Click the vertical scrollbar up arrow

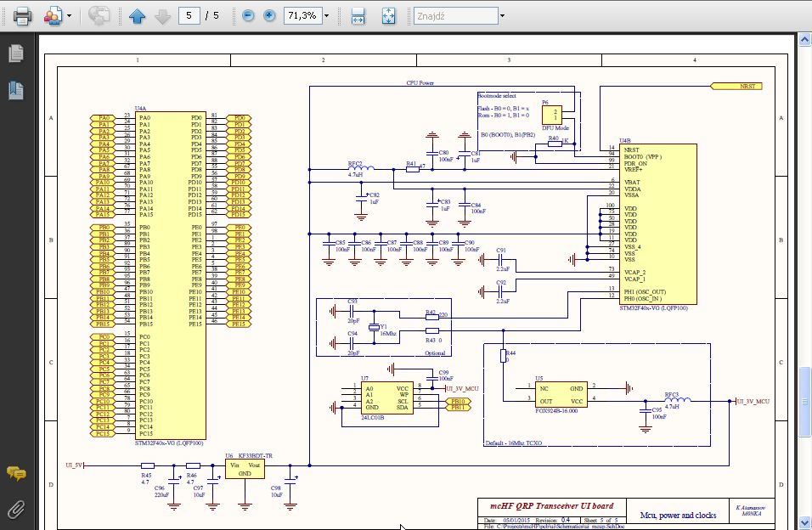(x=804, y=38)
